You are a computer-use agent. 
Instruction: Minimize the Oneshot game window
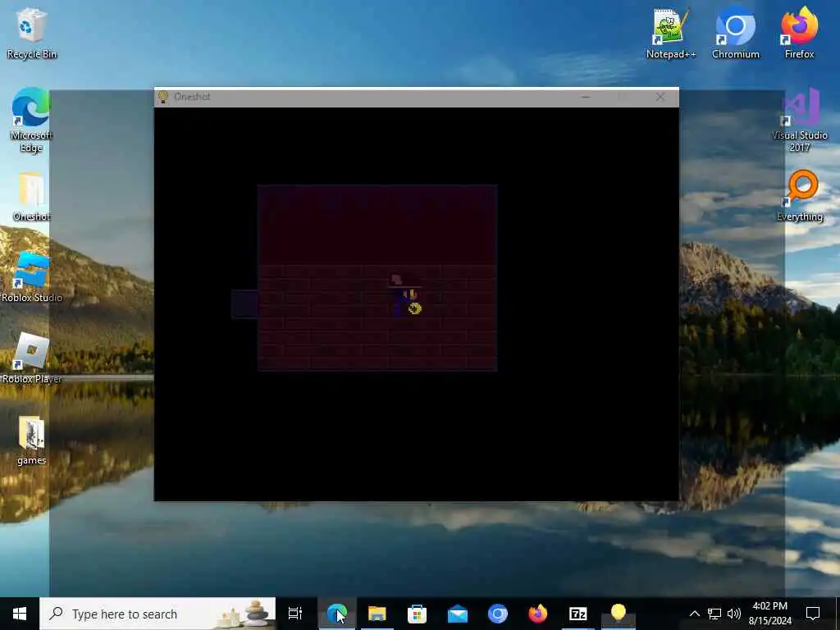(x=586, y=97)
